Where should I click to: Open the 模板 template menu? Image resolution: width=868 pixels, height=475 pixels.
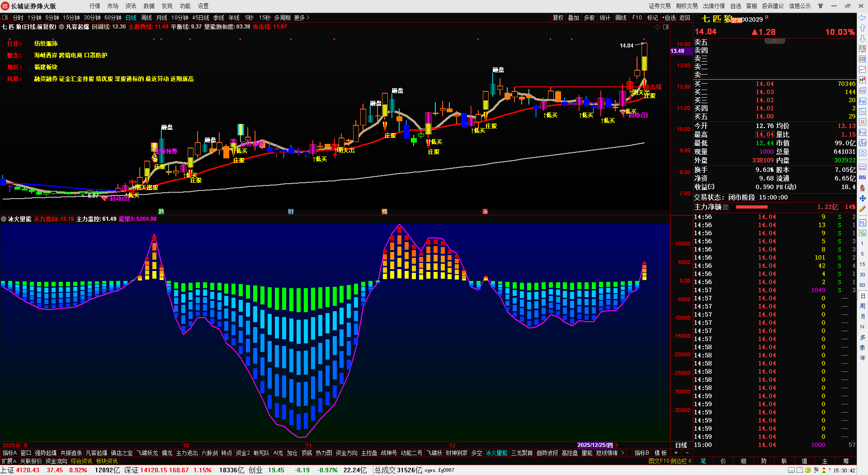660,453
